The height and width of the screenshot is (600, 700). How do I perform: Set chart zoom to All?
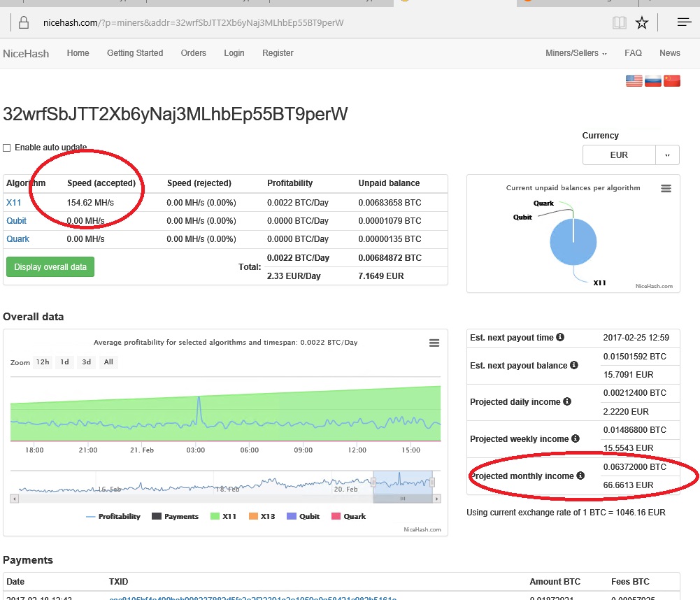[x=108, y=362]
